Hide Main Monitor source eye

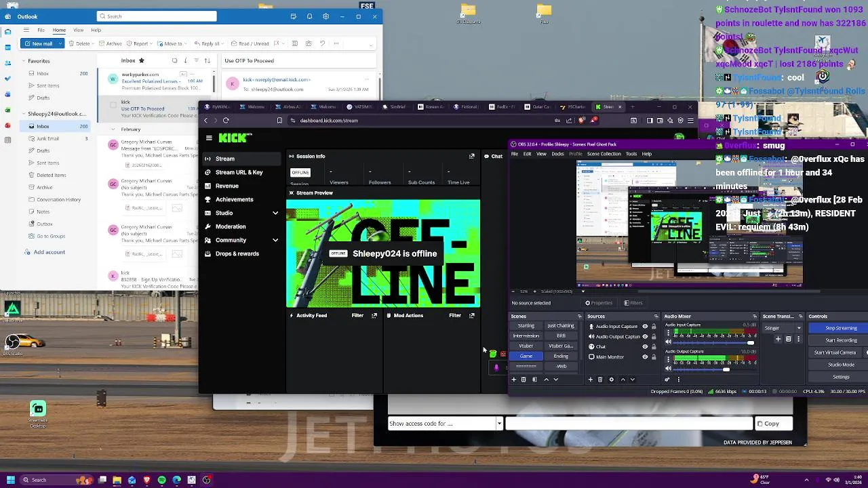click(x=645, y=357)
